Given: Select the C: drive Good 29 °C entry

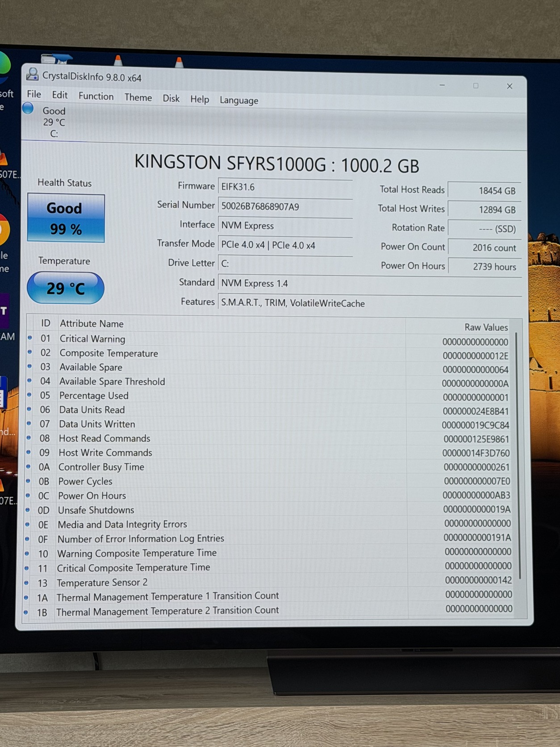Looking at the screenshot, I should tap(54, 122).
